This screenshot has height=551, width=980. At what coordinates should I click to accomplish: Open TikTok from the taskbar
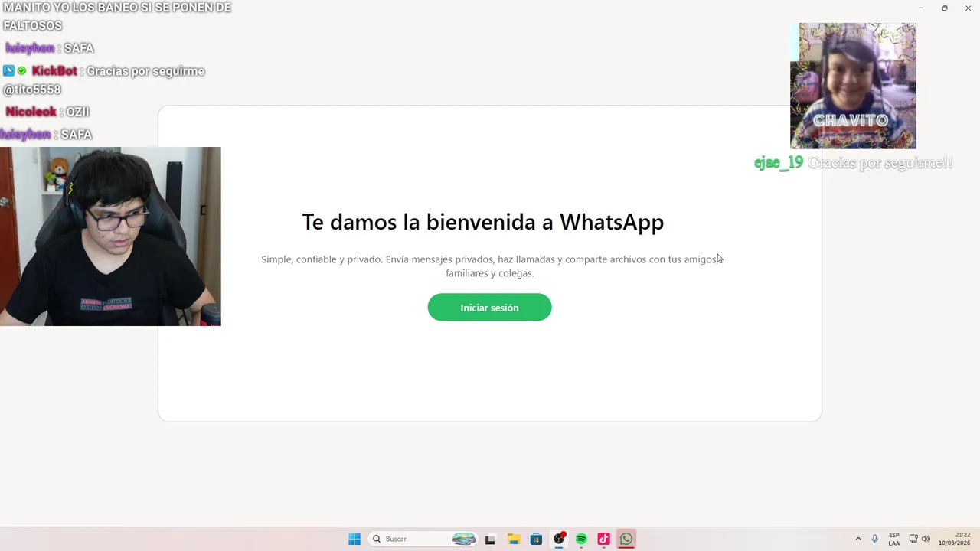pyautogui.click(x=603, y=539)
